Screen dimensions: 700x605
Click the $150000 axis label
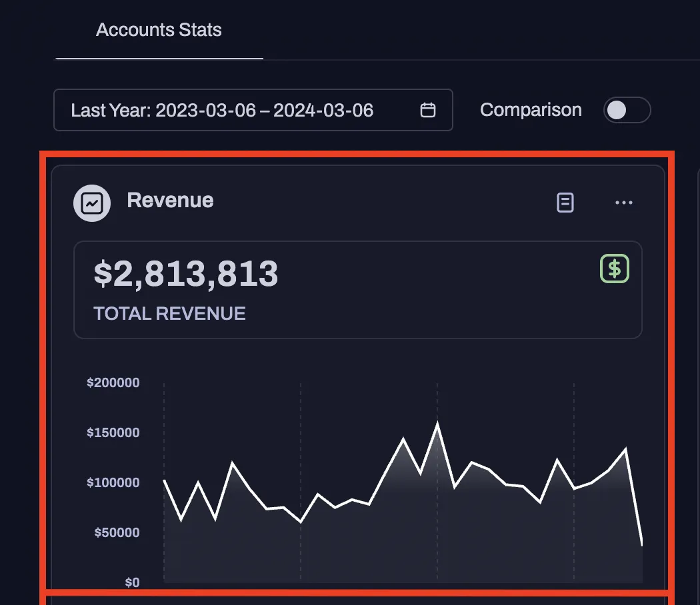(113, 432)
